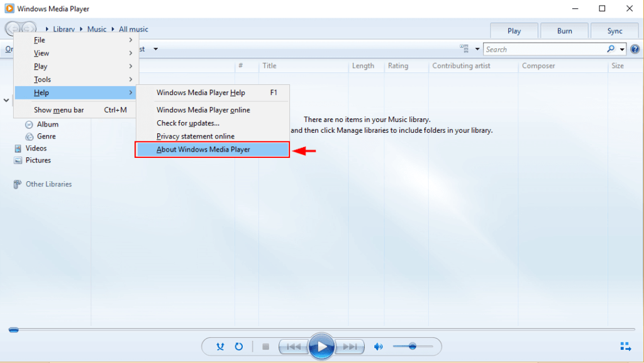Click the Sync tab
This screenshot has width=644, height=363.
click(x=614, y=30)
